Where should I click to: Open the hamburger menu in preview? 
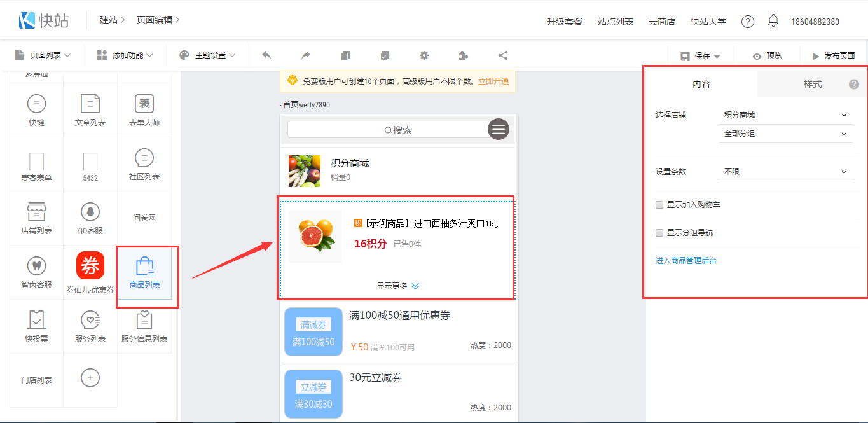coord(499,129)
